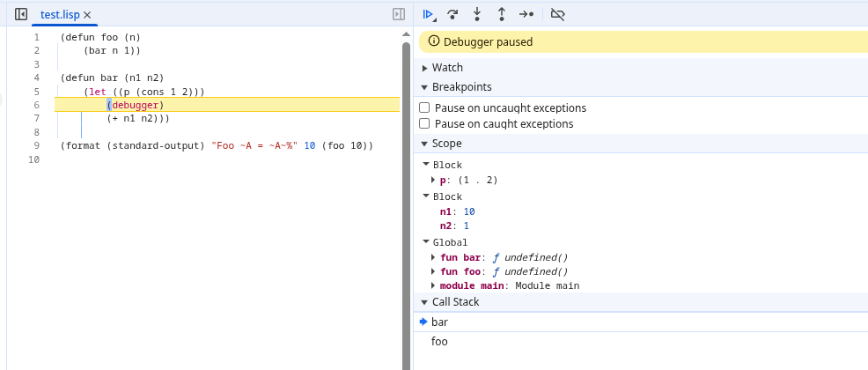Step out of current function
Viewport: 868px width, 370px height.
pyautogui.click(x=501, y=14)
